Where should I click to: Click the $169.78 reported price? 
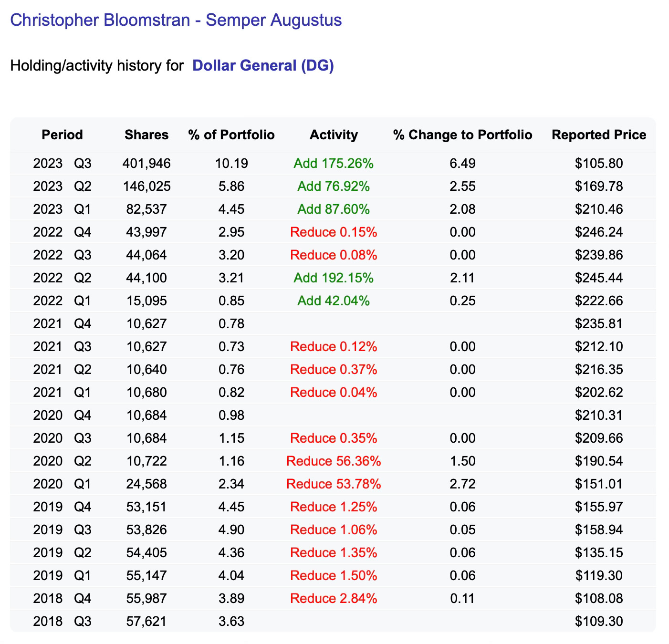click(599, 187)
